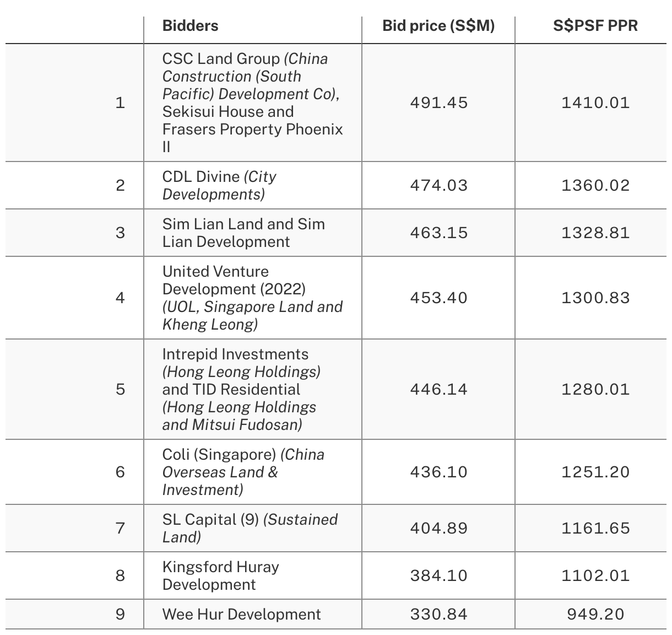Click the Bid price (S$M) column header
The width and height of the screenshot is (672, 635).
pos(438,26)
